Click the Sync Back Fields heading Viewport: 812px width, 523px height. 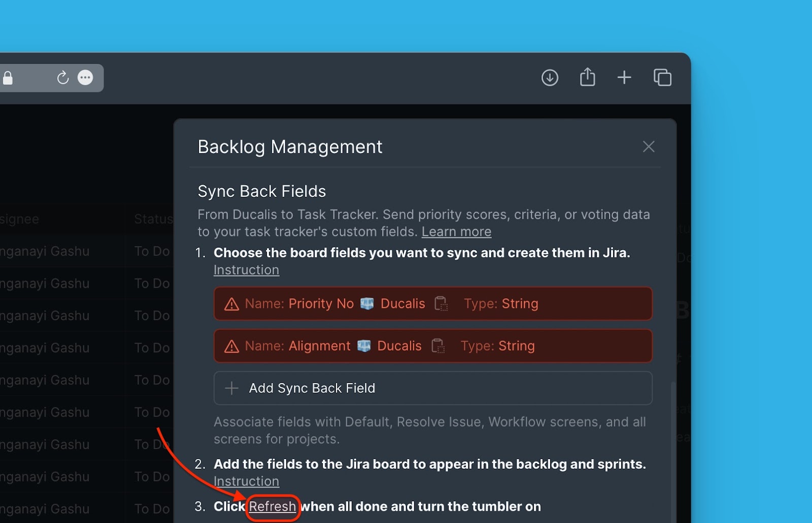point(261,191)
